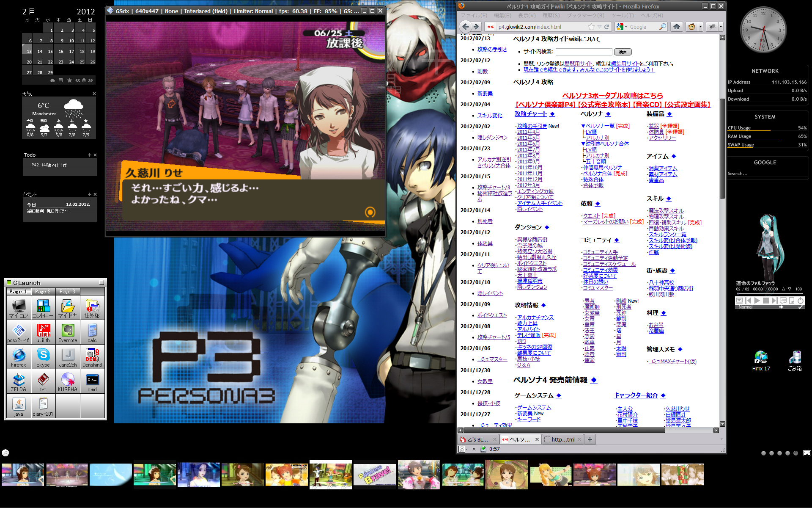The width and height of the screenshot is (812, 508).
Task: Open Skype from CLaunch
Action: pyautogui.click(x=43, y=357)
